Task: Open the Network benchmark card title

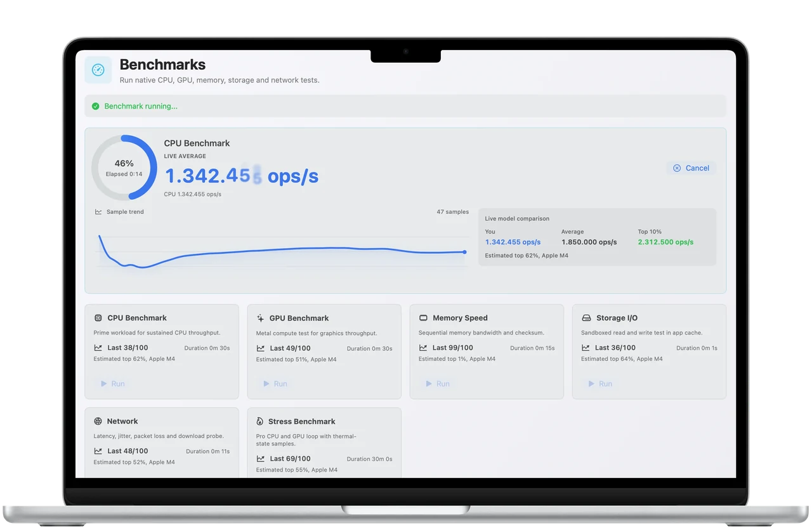Action: coord(122,421)
